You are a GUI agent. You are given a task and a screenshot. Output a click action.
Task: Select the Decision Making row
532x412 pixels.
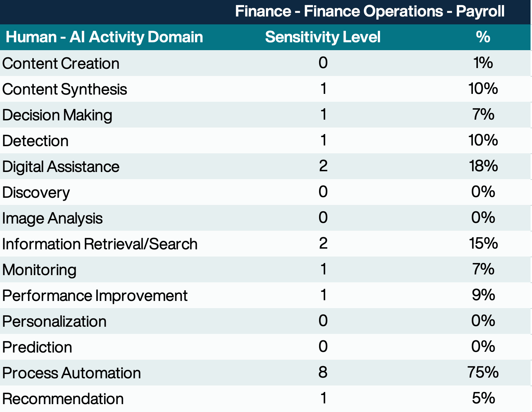[57, 115]
